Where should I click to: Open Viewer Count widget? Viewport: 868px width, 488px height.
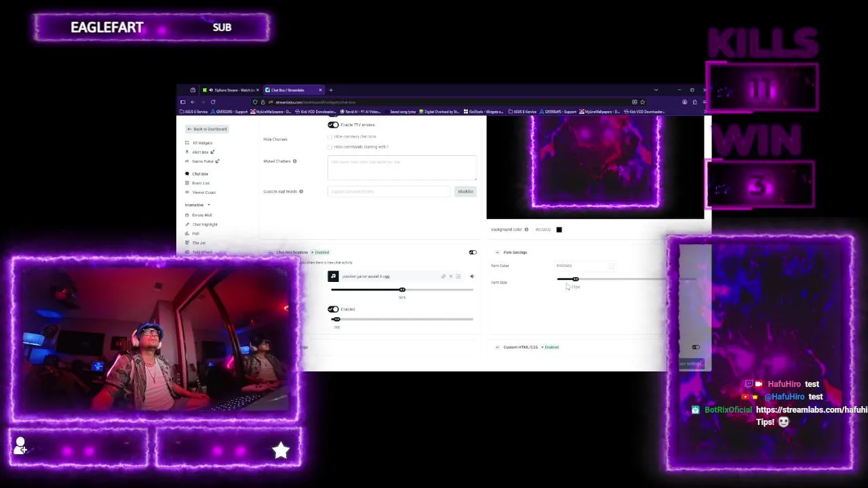click(x=203, y=192)
